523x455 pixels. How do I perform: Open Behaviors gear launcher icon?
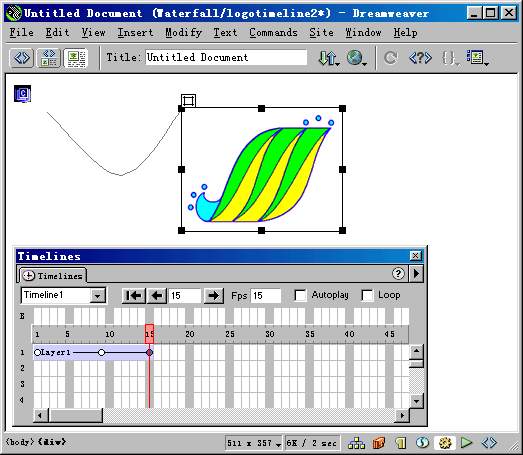(x=445, y=443)
